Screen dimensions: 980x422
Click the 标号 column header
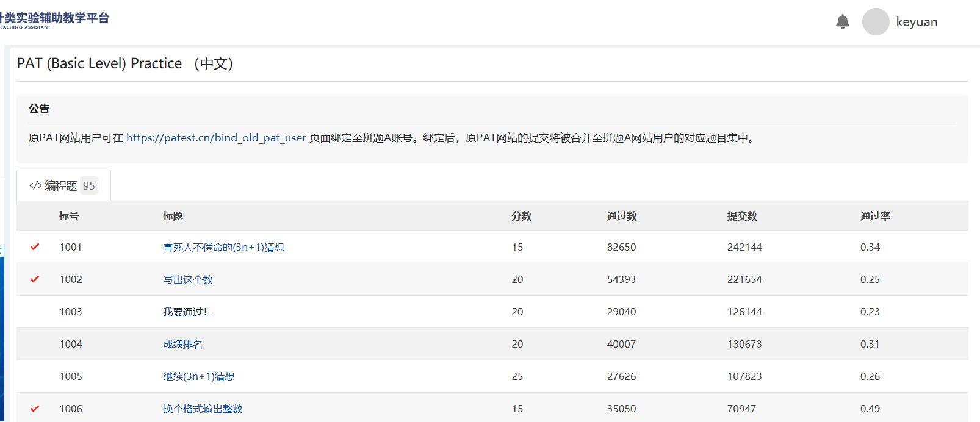pos(69,216)
